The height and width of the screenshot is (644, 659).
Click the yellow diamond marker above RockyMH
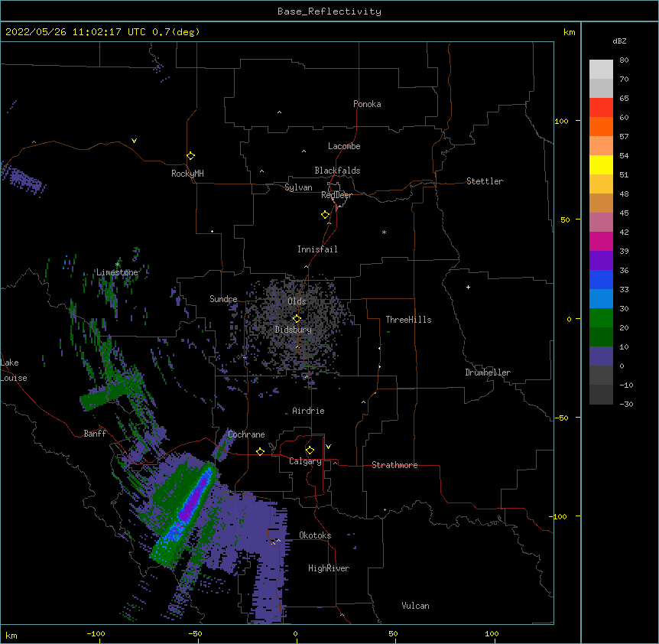(x=191, y=156)
